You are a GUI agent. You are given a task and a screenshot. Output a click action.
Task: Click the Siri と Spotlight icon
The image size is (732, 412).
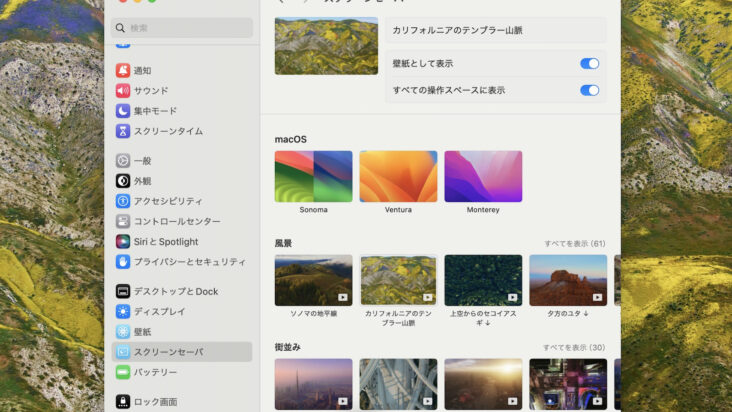point(123,241)
